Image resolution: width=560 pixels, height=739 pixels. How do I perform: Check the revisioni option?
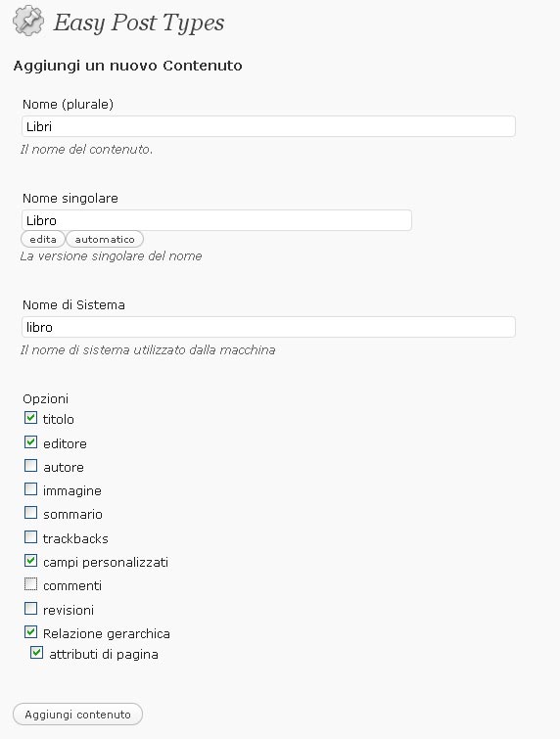(x=30, y=609)
